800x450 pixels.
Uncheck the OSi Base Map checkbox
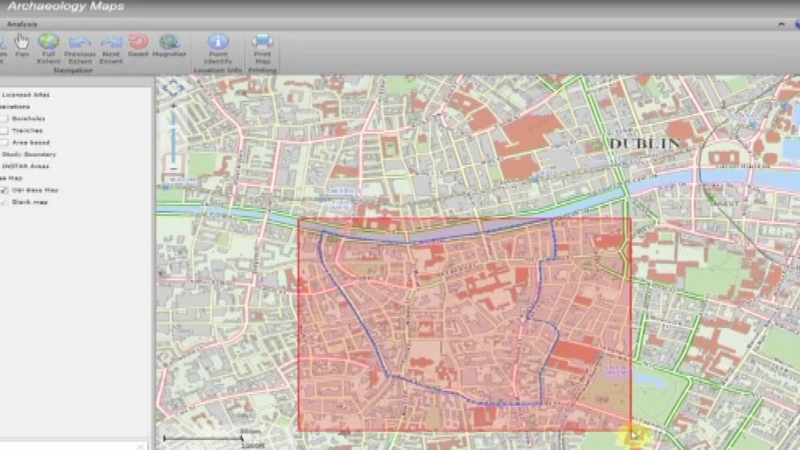(5, 189)
